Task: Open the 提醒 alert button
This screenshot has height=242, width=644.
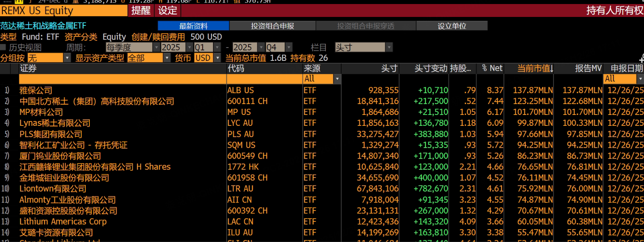Action: click(x=141, y=10)
